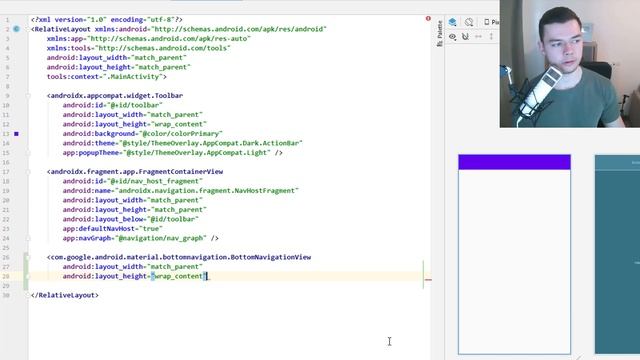Click the xmlns:tools attribute line
Image resolution: width=640 pixels, height=360 pixels.
pyautogui.click(x=138, y=48)
